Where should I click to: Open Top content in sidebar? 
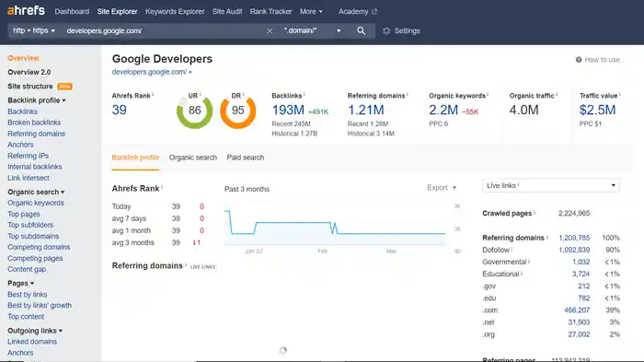(26, 317)
